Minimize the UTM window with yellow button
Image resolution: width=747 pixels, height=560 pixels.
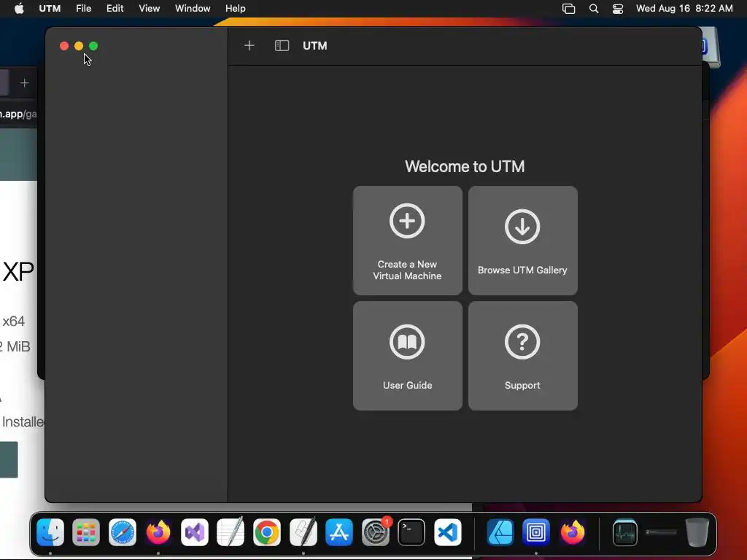[79, 46]
